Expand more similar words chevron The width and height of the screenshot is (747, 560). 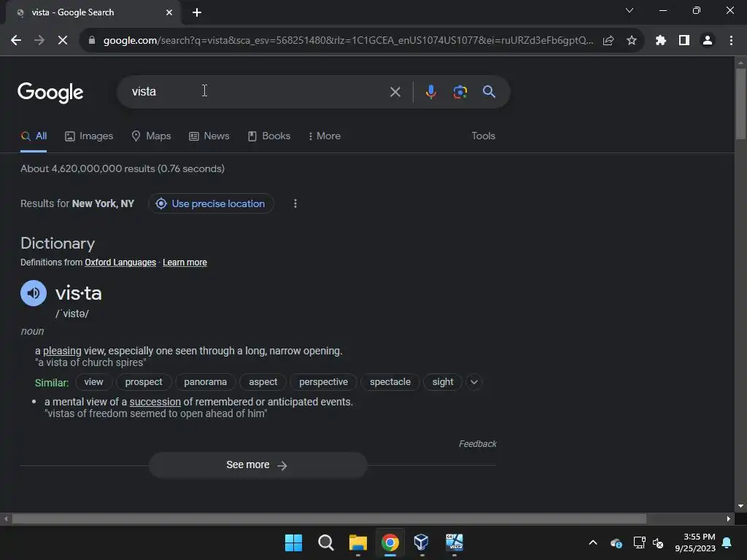click(x=474, y=382)
